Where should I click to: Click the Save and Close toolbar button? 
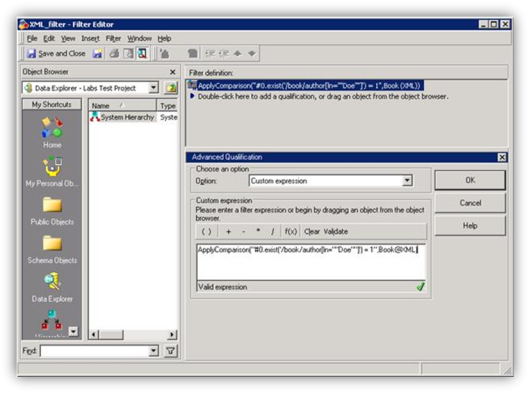(x=56, y=53)
